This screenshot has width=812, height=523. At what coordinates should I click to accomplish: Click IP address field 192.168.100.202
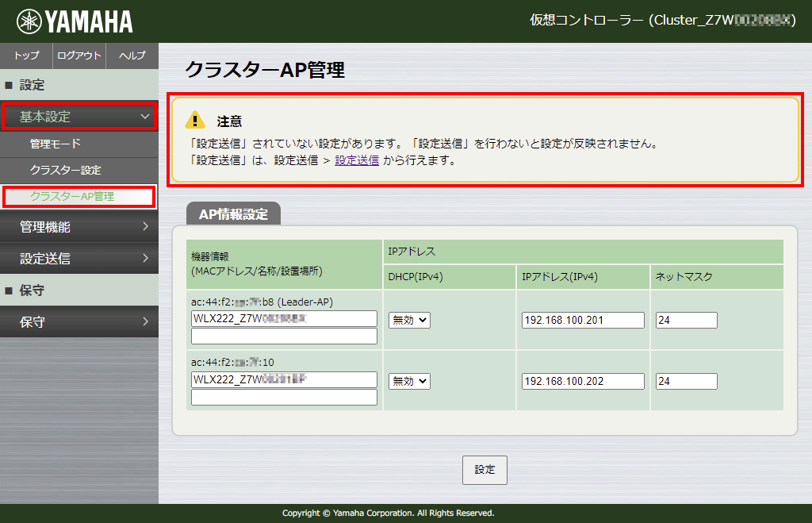(x=583, y=381)
